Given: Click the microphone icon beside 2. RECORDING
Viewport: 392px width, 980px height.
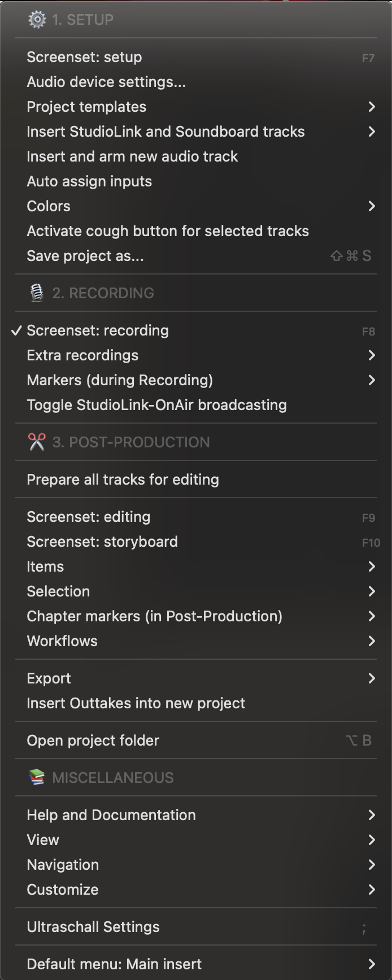Looking at the screenshot, I should tap(37, 293).
